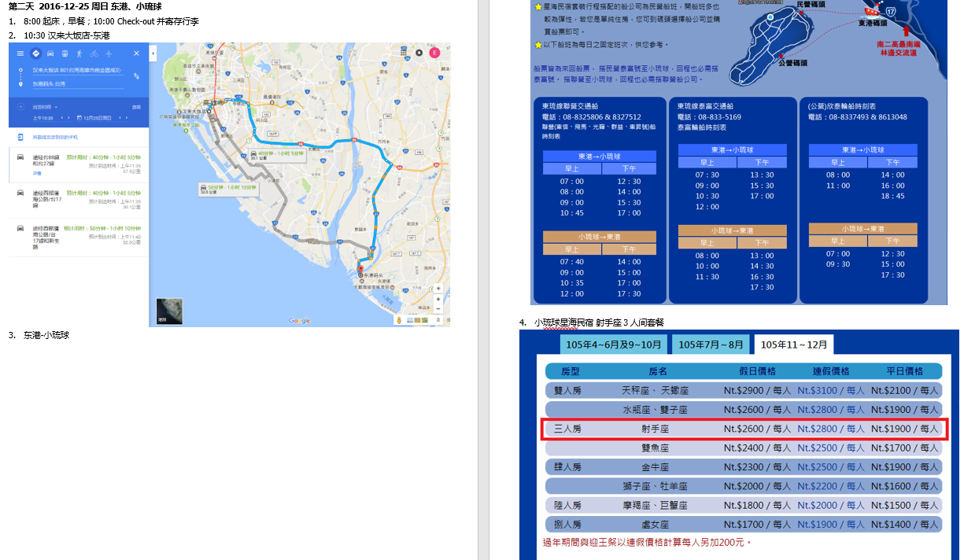
Task: Click the Earth satellite view thumbnail
Action: pos(169,311)
